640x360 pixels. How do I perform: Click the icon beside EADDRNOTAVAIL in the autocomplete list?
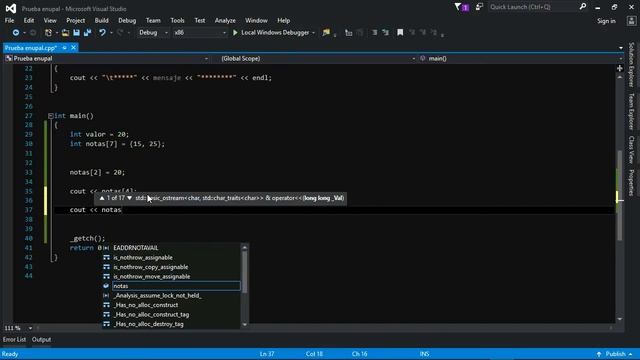click(x=106, y=248)
